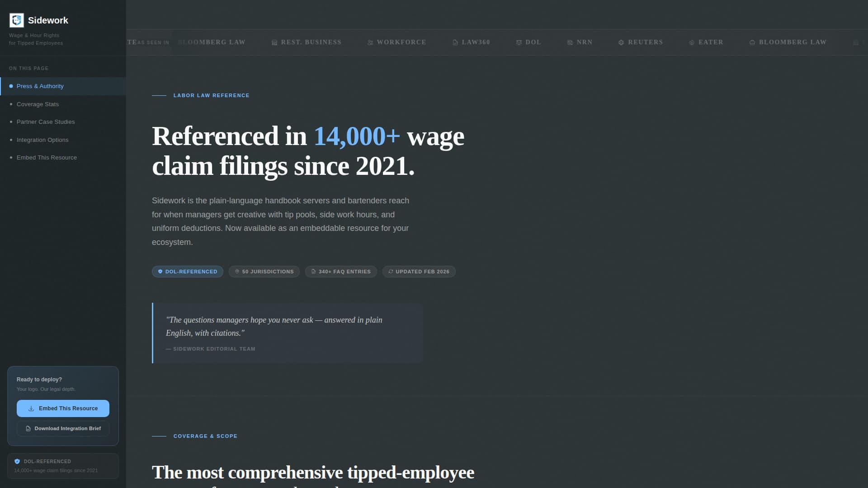Click the 340+ FAQ Entries text
868x488 pixels.
344,272
